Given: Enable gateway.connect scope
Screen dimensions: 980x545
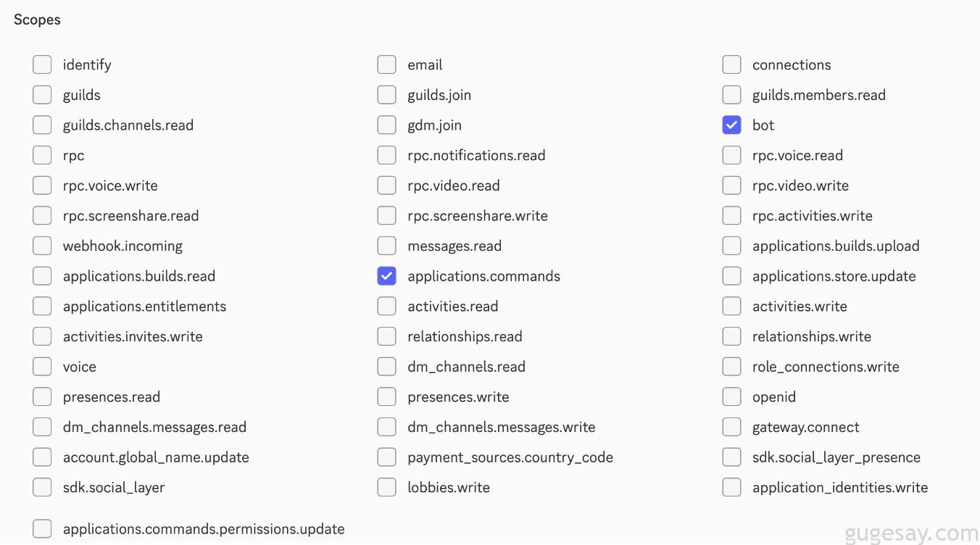Looking at the screenshot, I should pos(731,428).
